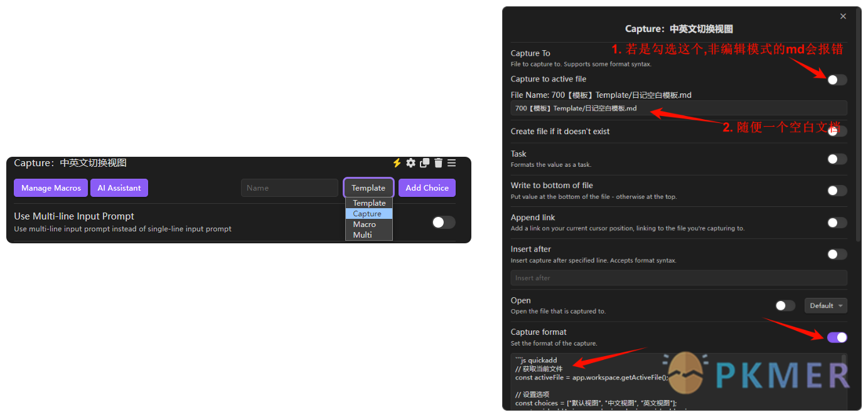
Task: Enable Write to bottom of file
Action: (x=837, y=191)
